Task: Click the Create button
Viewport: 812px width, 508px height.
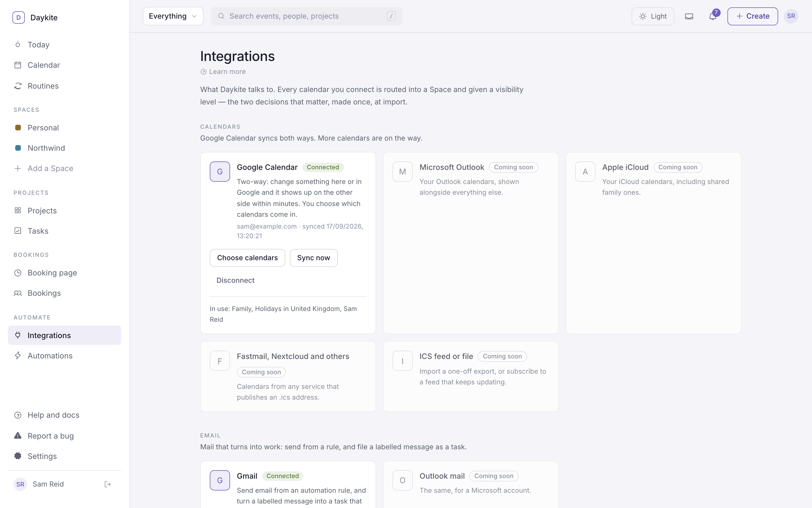Action: coord(752,16)
